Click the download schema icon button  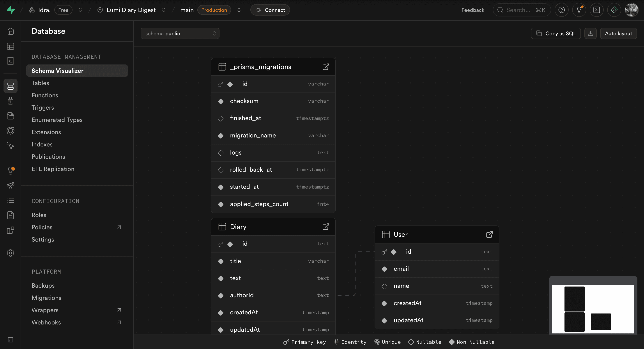590,33
